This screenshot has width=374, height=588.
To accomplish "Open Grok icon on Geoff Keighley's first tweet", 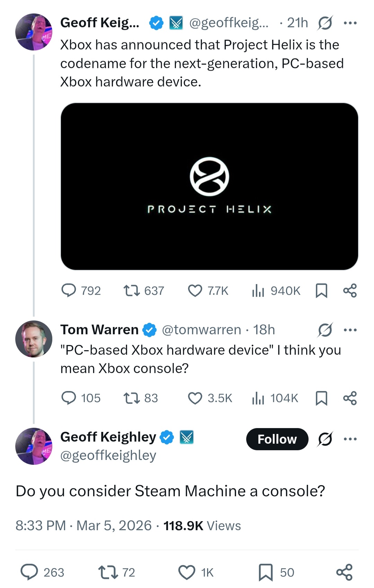I will 325,23.
